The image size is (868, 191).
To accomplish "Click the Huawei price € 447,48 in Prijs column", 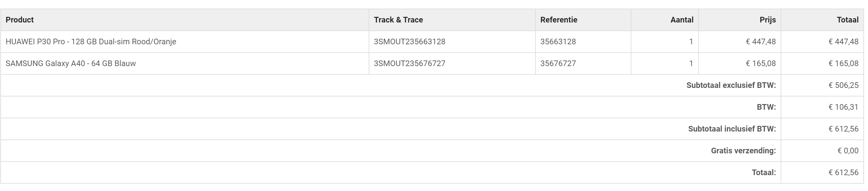I will point(760,42).
